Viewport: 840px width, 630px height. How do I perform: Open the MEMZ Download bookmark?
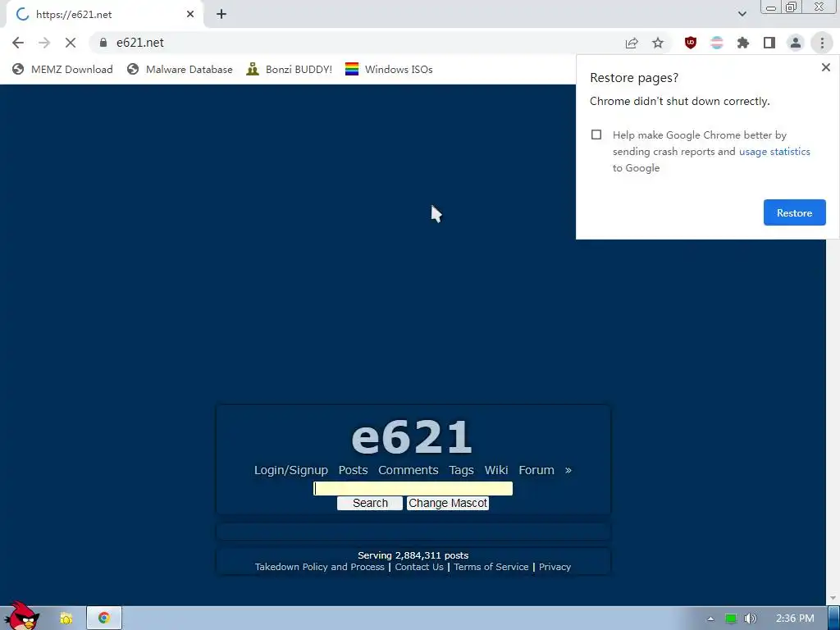[x=62, y=69]
